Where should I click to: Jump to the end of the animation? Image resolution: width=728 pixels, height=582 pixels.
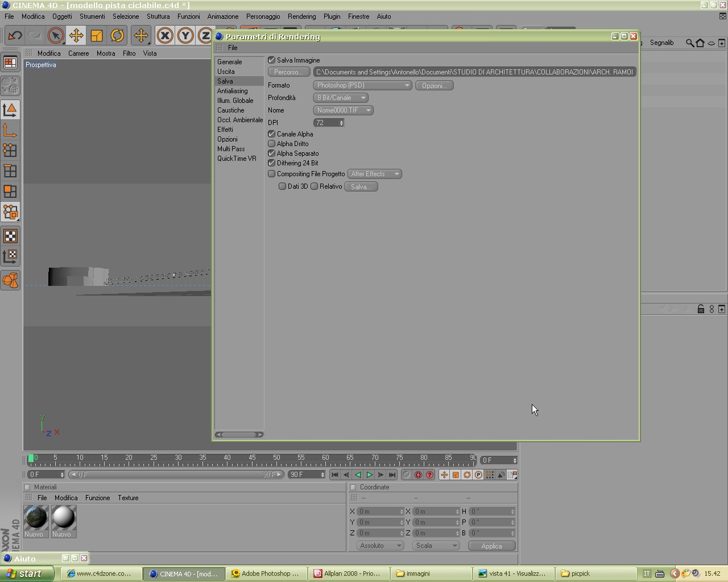pos(392,475)
